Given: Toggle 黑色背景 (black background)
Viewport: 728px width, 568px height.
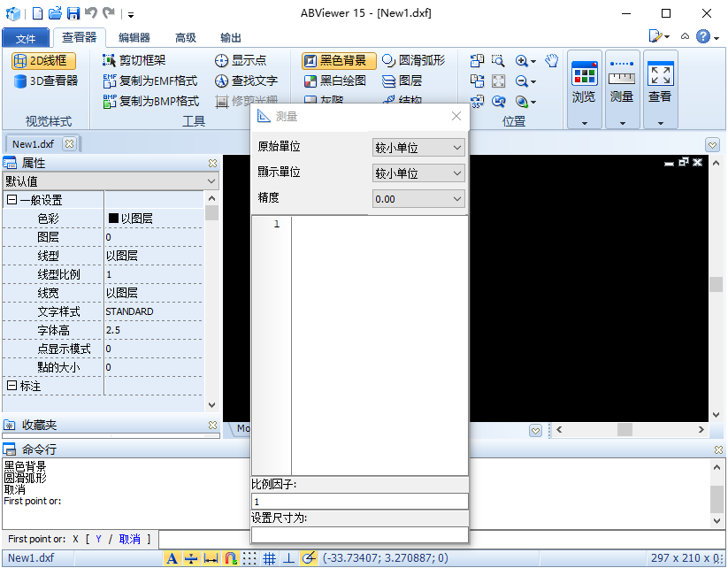Looking at the screenshot, I should [337, 62].
